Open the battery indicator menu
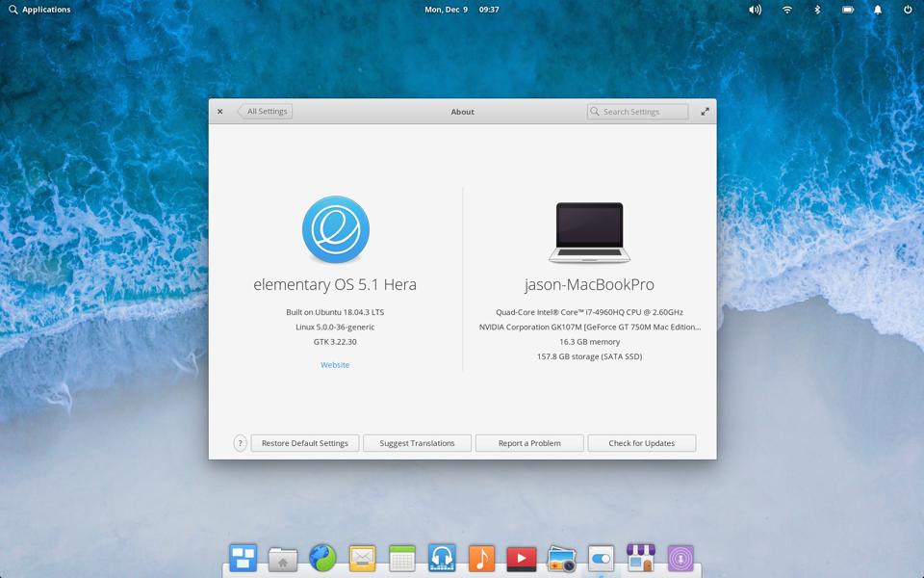Image resolution: width=924 pixels, height=578 pixels. coord(848,10)
